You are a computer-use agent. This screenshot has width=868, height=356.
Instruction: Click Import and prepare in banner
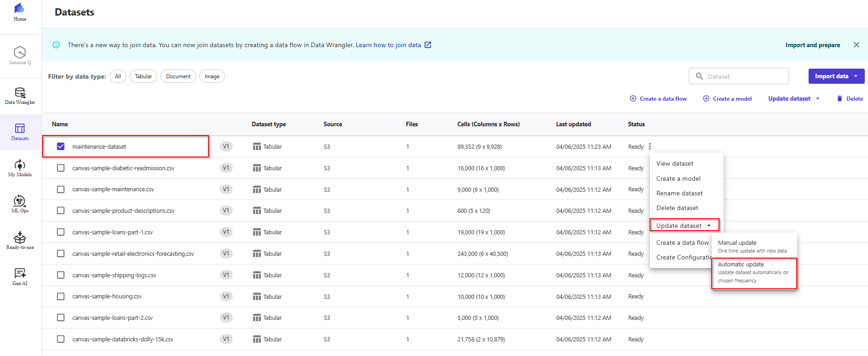pyautogui.click(x=813, y=45)
